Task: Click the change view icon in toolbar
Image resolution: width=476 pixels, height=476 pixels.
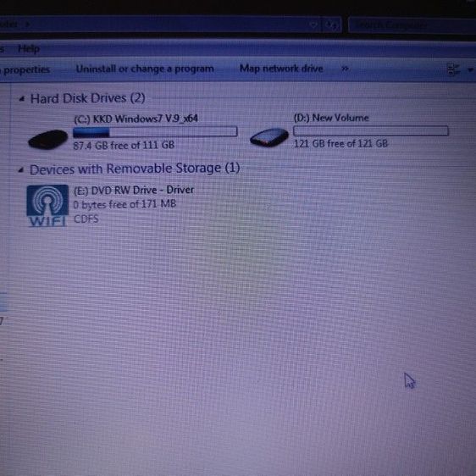Action: pyautogui.click(x=453, y=69)
